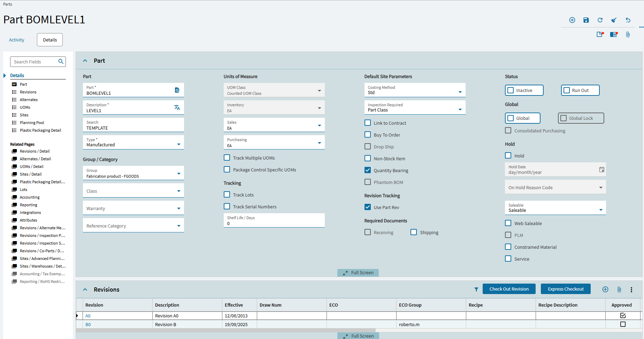Open translation icon in Description field

click(177, 108)
